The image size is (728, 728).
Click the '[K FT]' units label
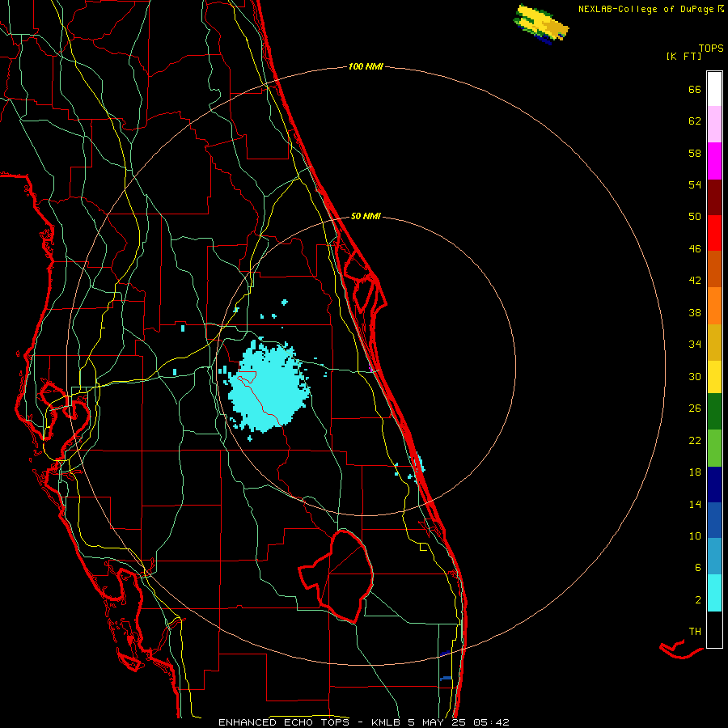(684, 56)
